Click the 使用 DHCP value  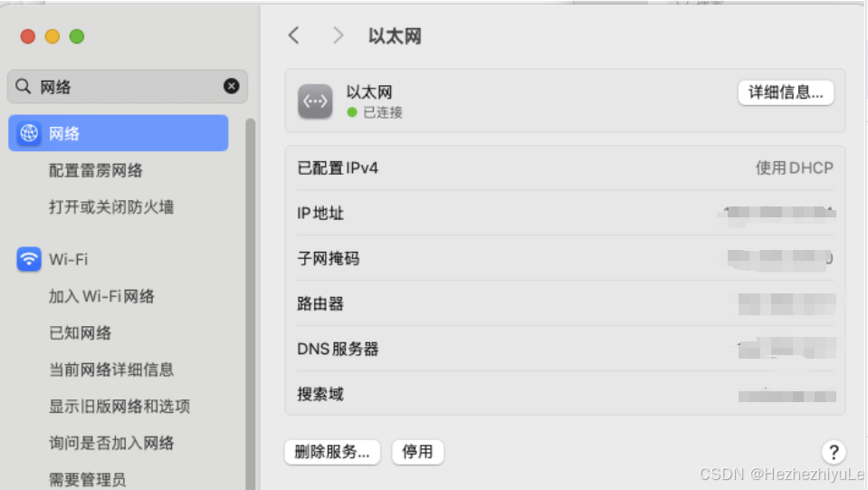[795, 168]
